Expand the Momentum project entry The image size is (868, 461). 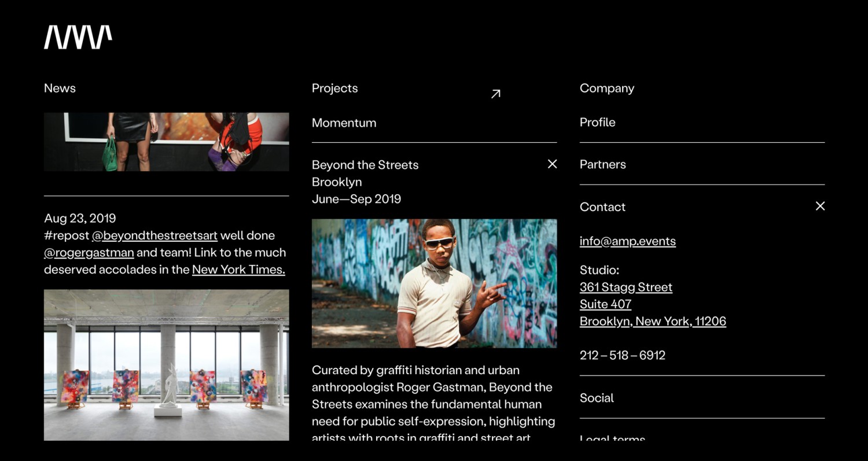click(x=344, y=123)
